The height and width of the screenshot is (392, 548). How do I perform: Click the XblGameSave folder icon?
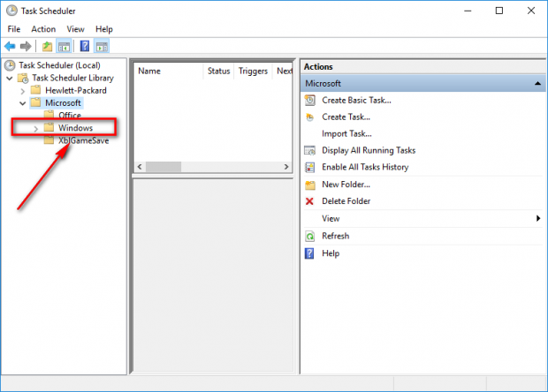(49, 140)
